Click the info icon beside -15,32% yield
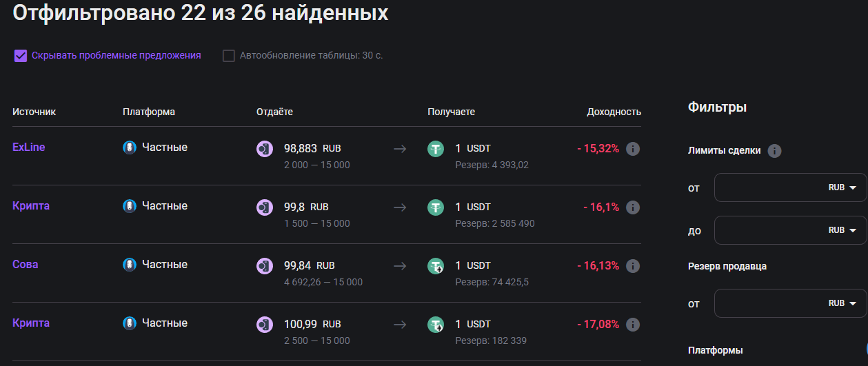The height and width of the screenshot is (366, 868). coord(633,149)
